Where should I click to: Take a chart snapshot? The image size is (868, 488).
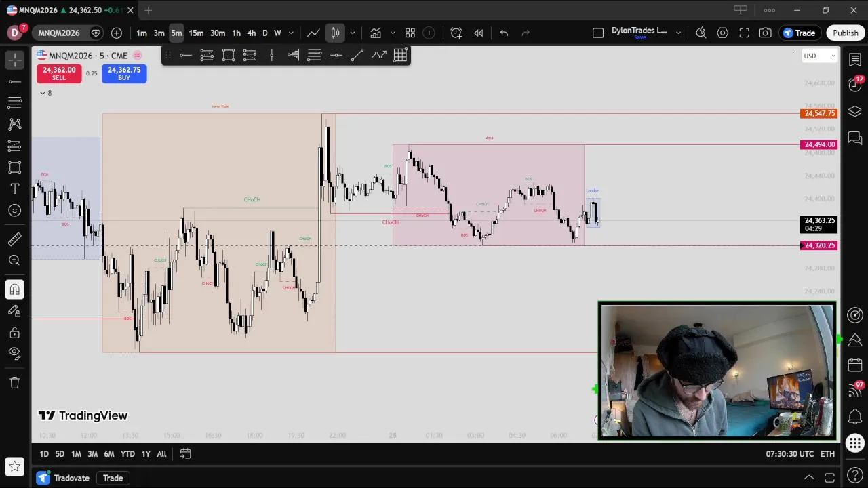766,33
